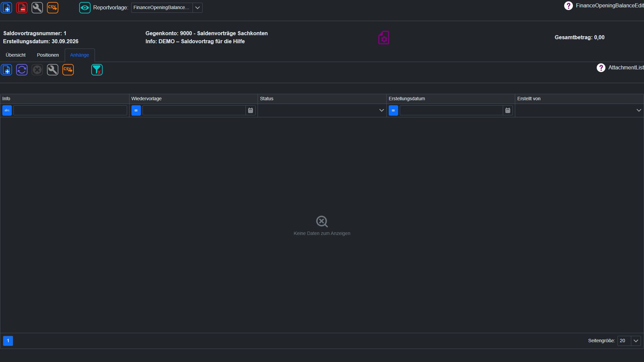The width and height of the screenshot is (644, 362).
Task: Sort by the Erstellt von column header
Action: coord(579,99)
